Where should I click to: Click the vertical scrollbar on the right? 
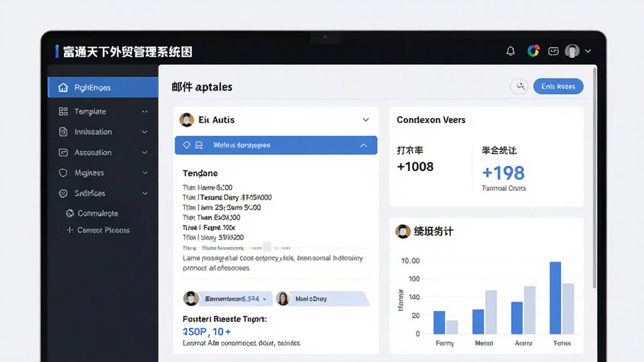(594, 177)
